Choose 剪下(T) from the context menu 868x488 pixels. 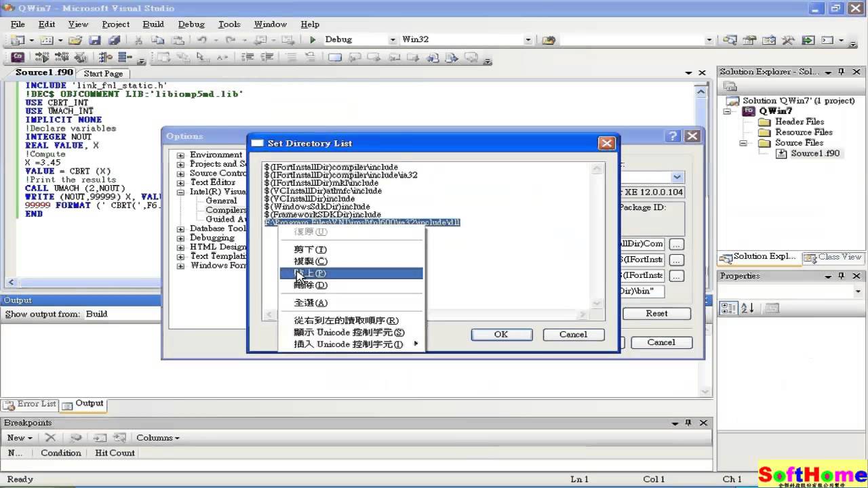pyautogui.click(x=351, y=249)
